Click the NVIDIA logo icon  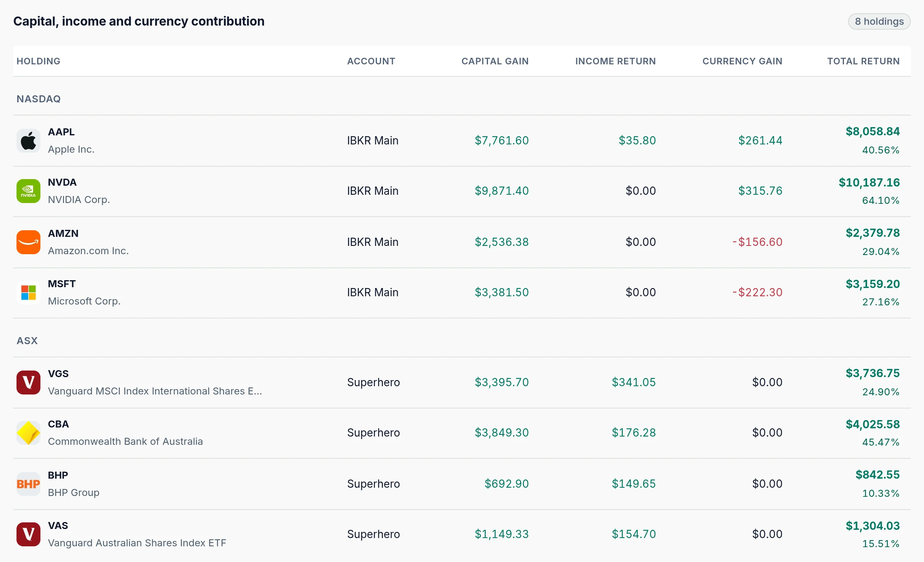28,191
